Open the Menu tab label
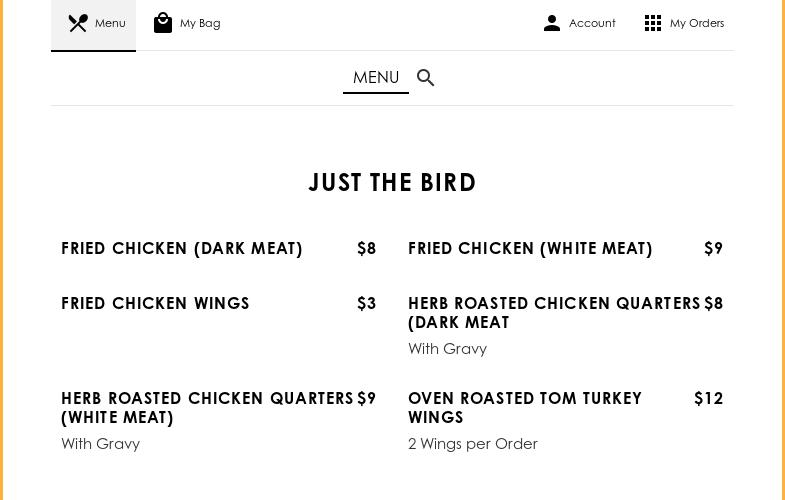 tap(110, 23)
